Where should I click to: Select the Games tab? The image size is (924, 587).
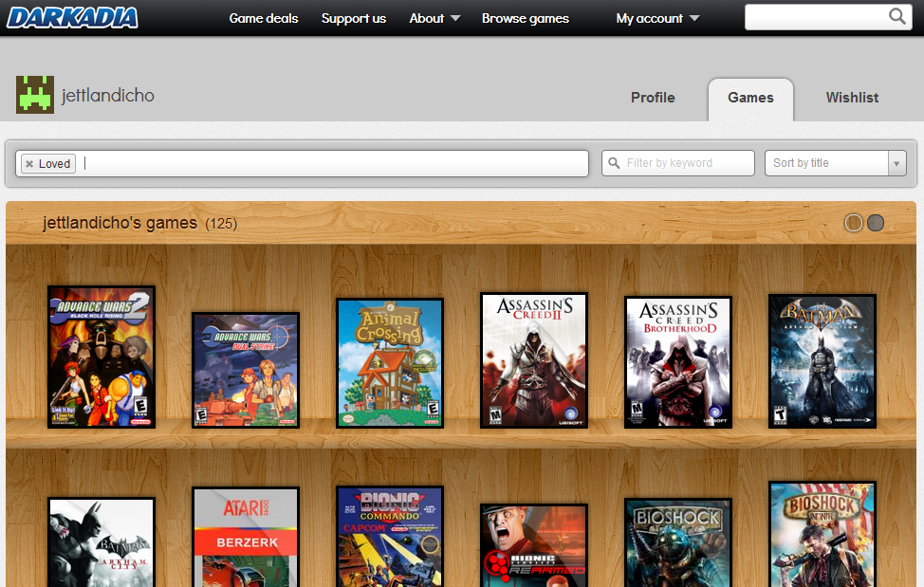click(x=750, y=98)
